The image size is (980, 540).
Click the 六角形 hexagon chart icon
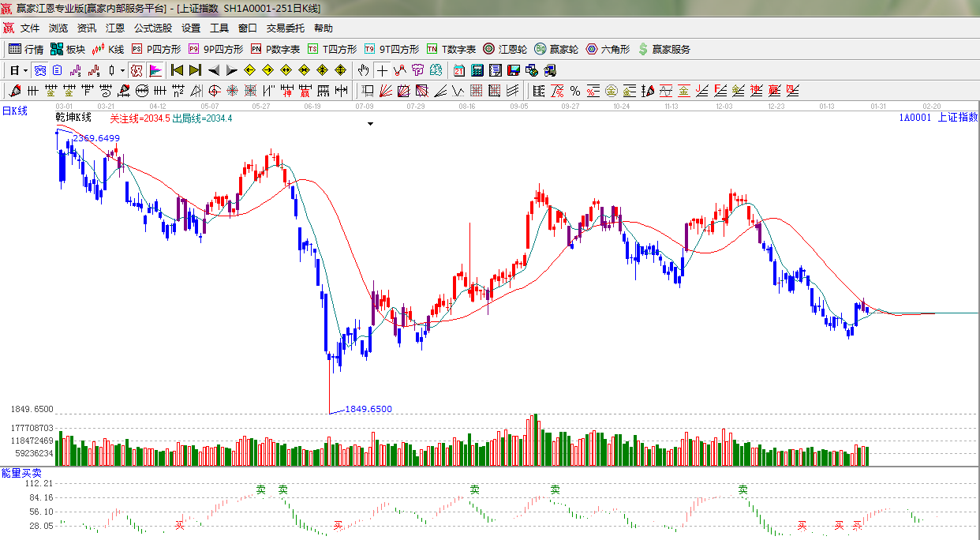click(608, 49)
